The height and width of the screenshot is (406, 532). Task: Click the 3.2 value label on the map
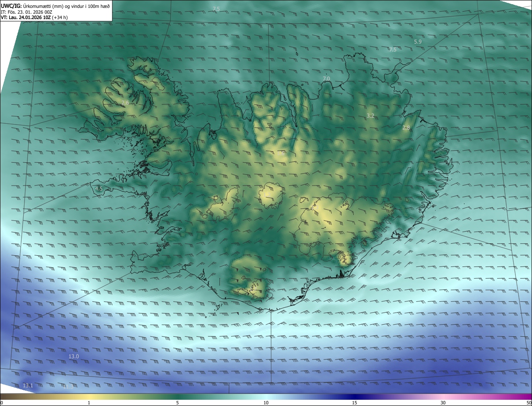[370, 115]
